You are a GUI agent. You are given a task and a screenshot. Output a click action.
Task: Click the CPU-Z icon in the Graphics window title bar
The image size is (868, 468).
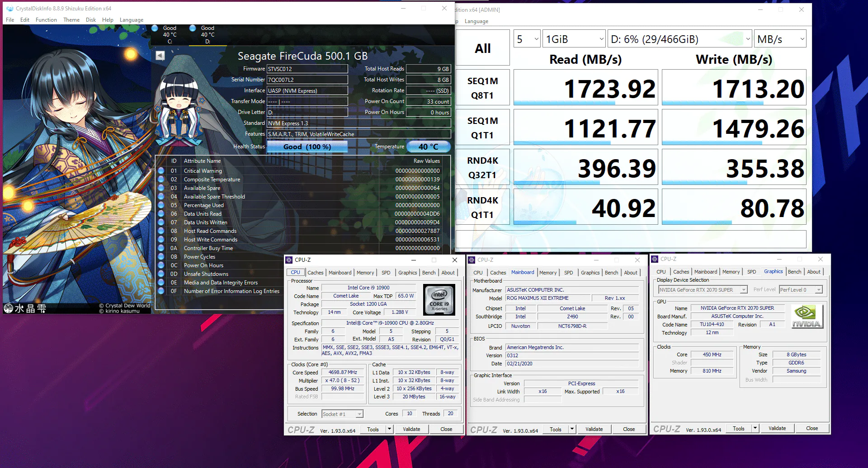coord(655,259)
